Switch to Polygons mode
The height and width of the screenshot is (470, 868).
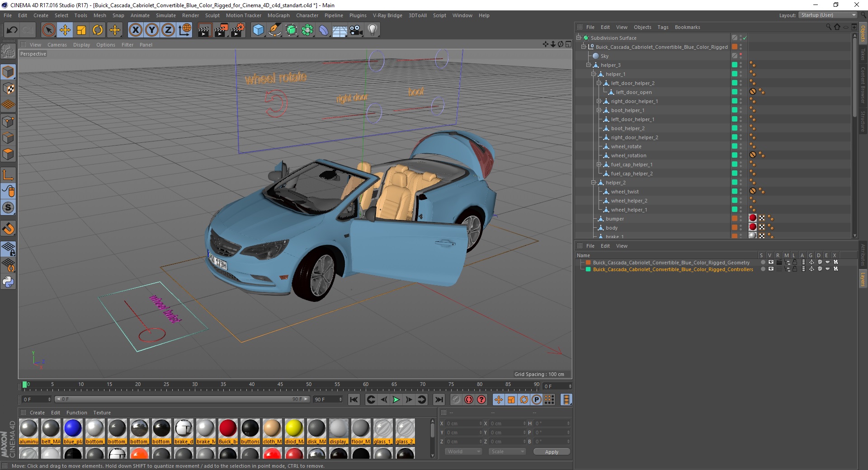click(8, 154)
